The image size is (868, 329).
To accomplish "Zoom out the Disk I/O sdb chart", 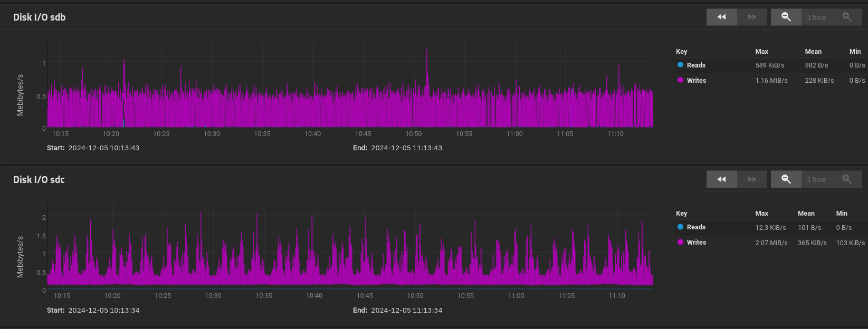I will pos(786,17).
